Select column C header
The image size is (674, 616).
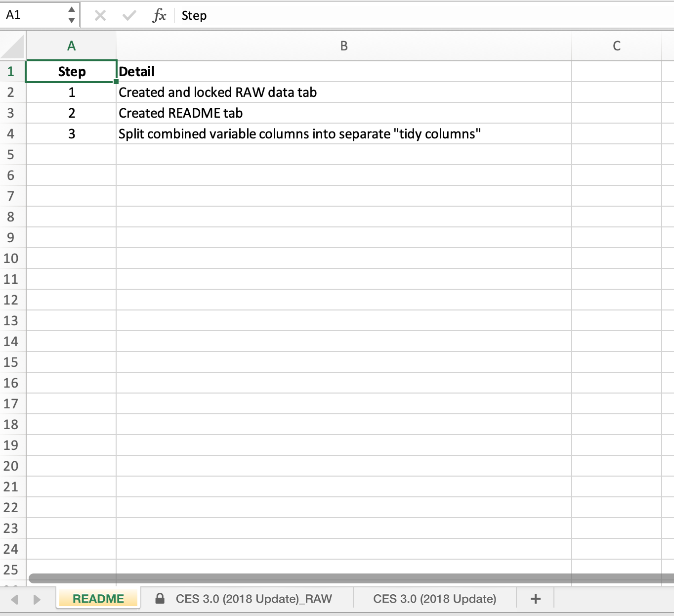click(616, 46)
